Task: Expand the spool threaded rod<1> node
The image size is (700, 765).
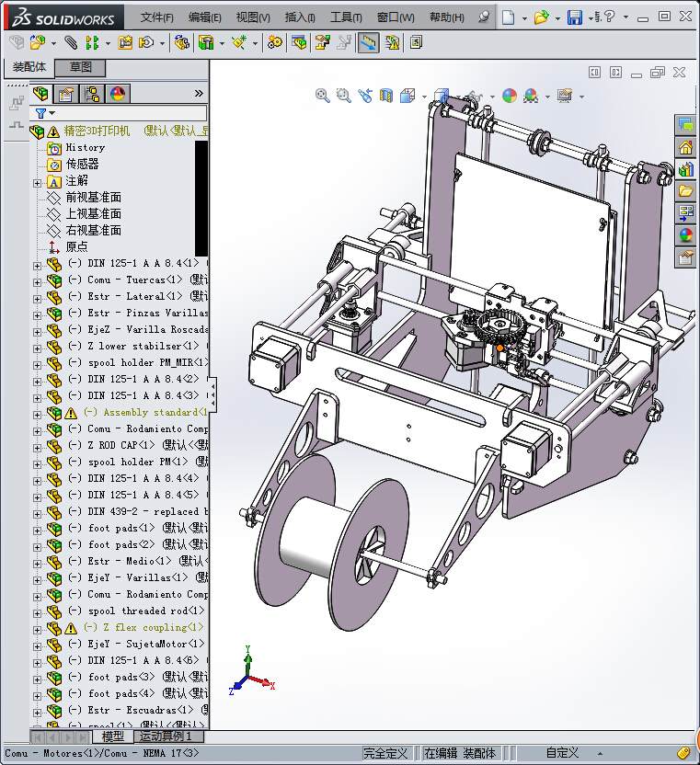Action: point(38,611)
